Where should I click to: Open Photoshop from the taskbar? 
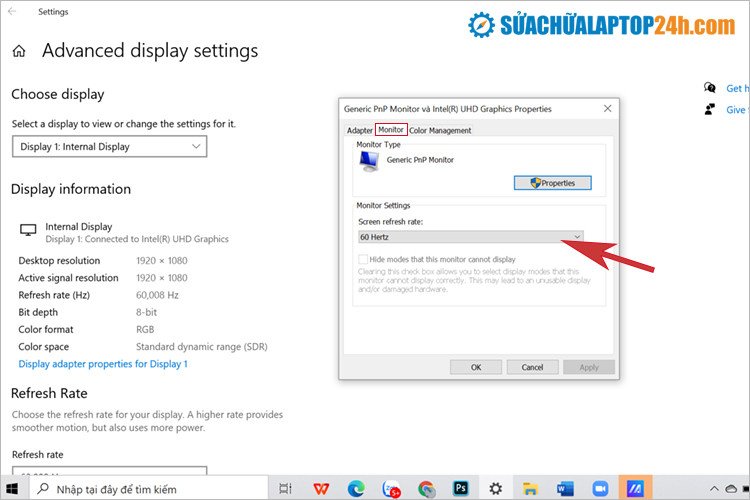tap(461, 488)
